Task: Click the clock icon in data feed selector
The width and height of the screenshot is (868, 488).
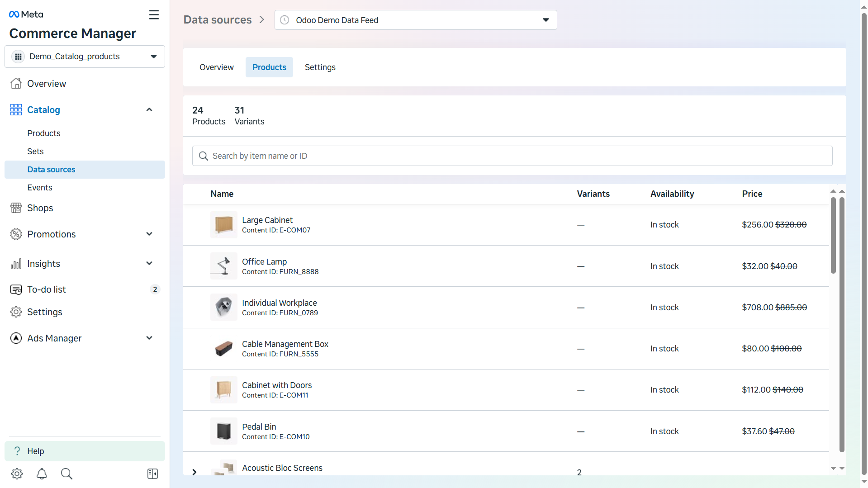Action: pyautogui.click(x=285, y=20)
